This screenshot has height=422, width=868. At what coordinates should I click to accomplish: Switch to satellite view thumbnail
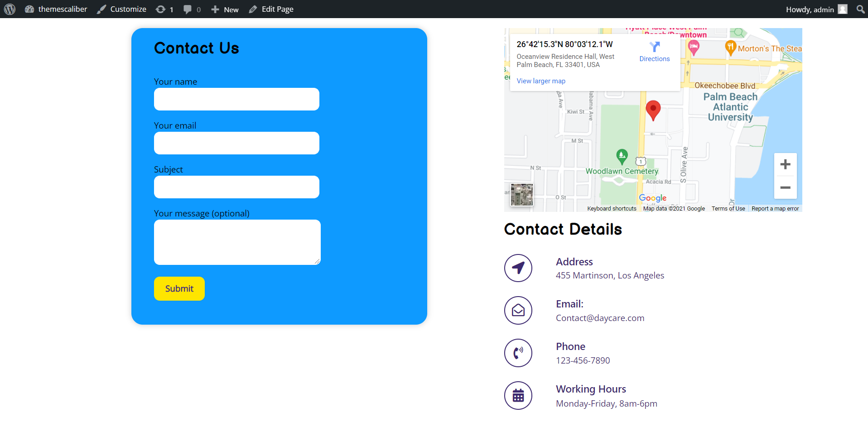(521, 195)
